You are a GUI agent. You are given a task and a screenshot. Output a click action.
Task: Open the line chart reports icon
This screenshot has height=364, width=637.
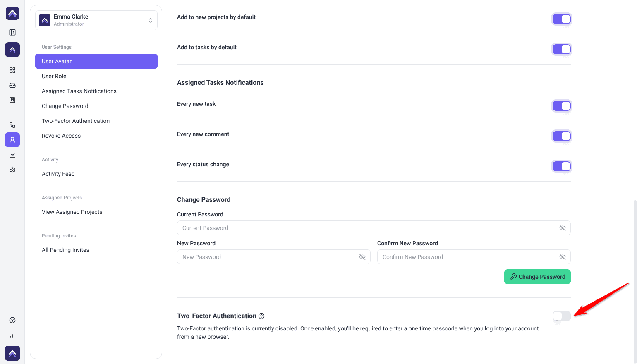12,155
